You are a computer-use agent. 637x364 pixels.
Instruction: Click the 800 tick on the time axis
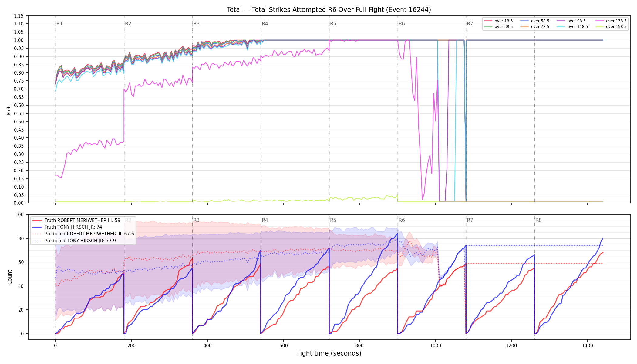tap(359, 345)
